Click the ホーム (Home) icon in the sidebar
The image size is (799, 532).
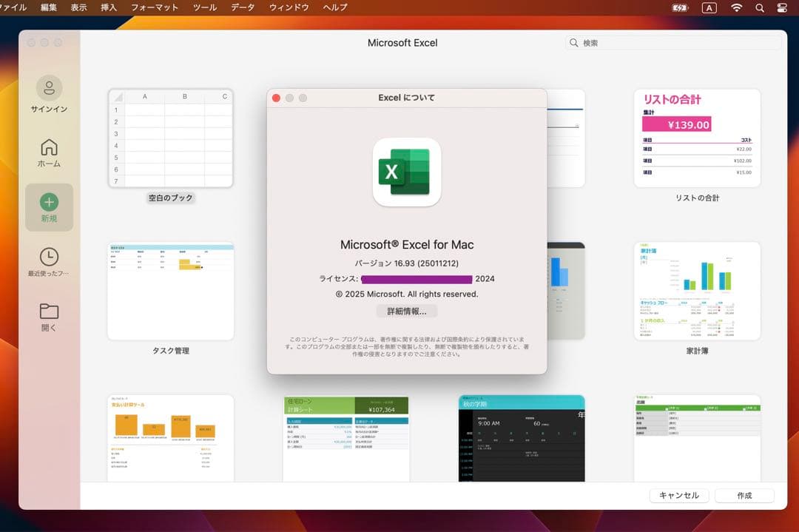(x=49, y=148)
